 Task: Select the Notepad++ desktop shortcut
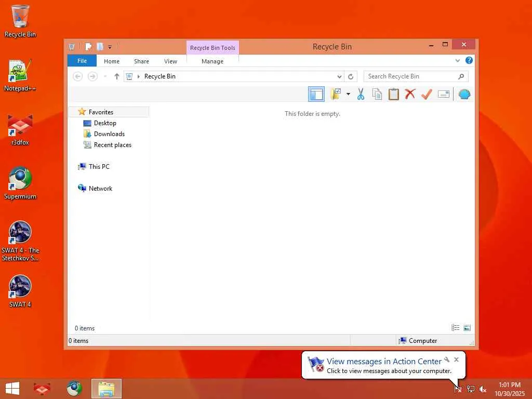tap(20, 75)
